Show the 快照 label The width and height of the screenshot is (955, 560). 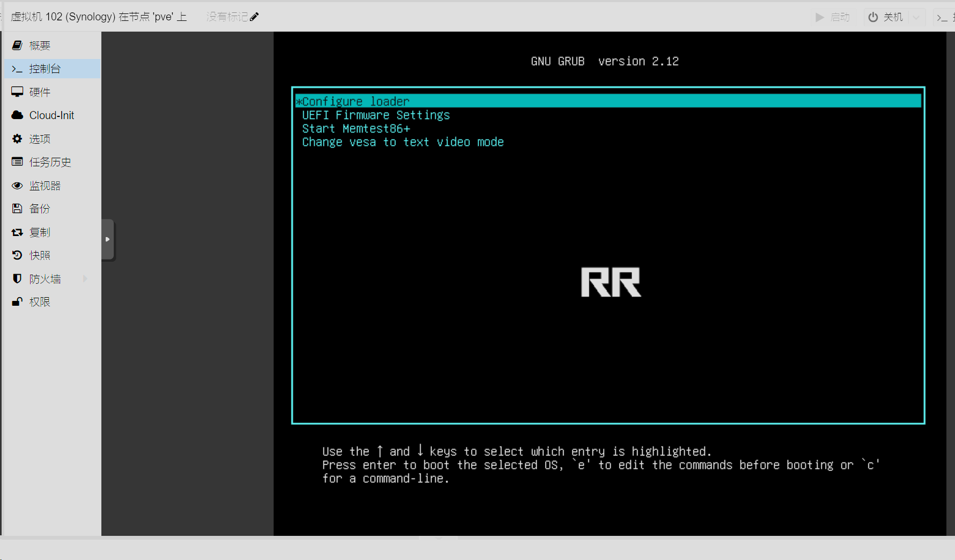[x=40, y=255]
